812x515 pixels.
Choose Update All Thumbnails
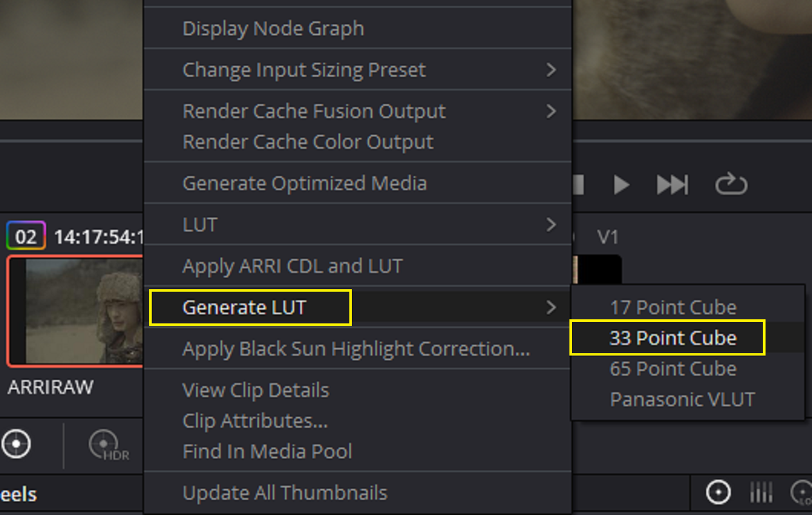pyautogui.click(x=358, y=492)
